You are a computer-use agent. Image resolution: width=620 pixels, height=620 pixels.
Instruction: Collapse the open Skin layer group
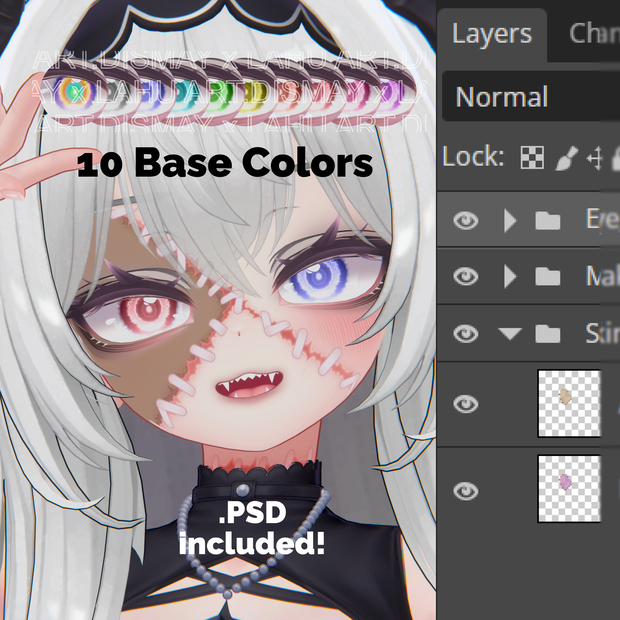point(510,333)
